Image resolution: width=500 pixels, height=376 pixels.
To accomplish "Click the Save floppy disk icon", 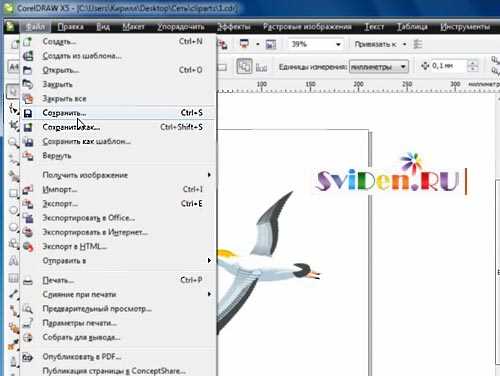I will (28, 113).
